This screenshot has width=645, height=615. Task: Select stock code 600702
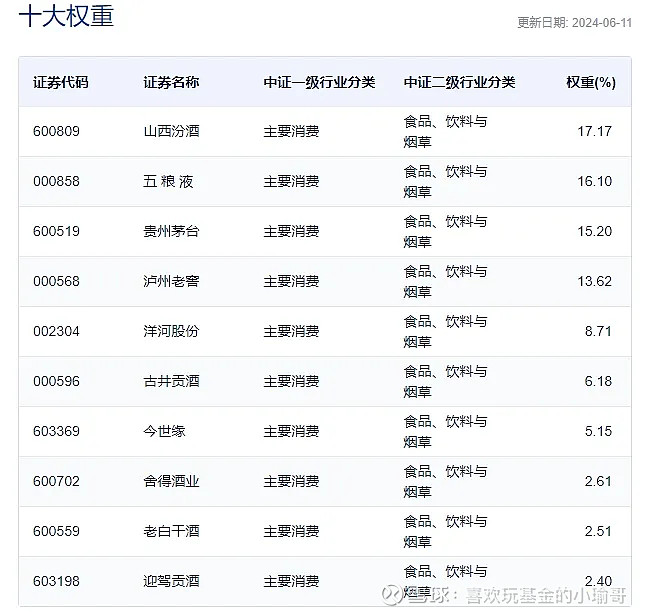click(56, 481)
